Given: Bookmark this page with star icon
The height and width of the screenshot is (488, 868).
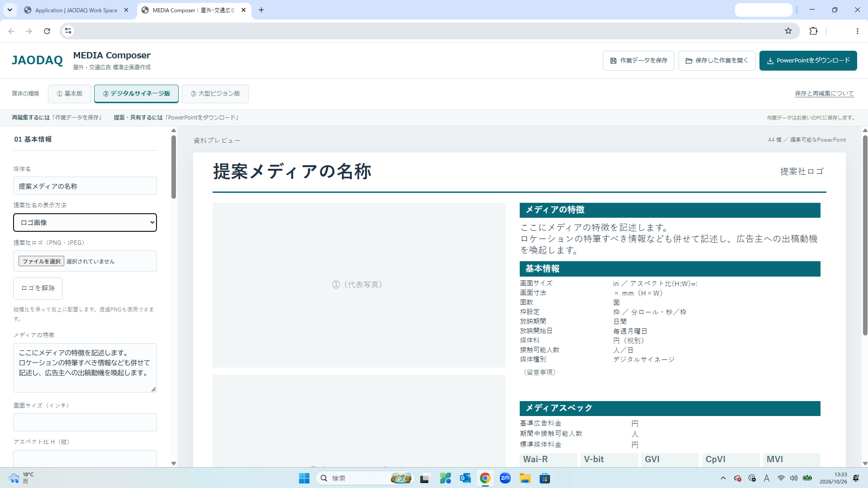Looking at the screenshot, I should (x=788, y=31).
